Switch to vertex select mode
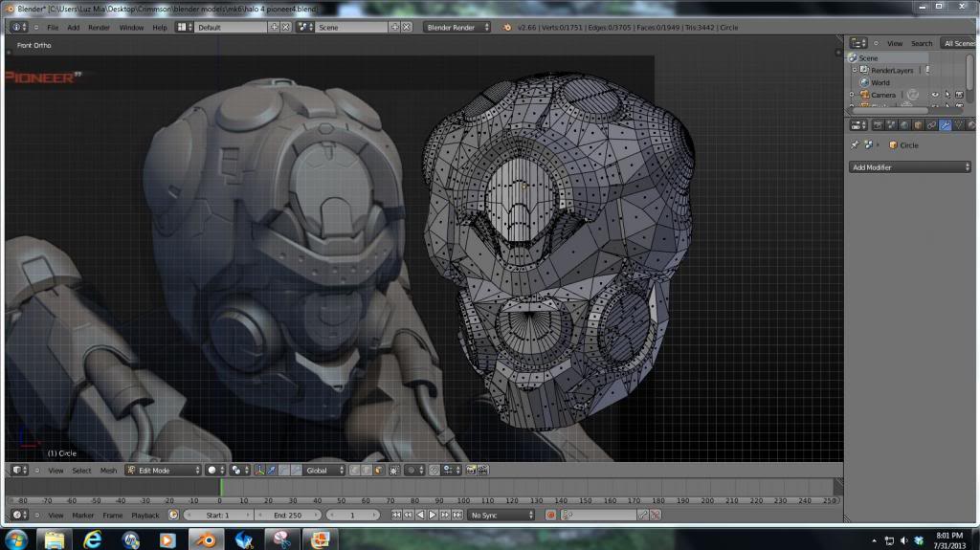The width and height of the screenshot is (980, 550). pos(354,470)
